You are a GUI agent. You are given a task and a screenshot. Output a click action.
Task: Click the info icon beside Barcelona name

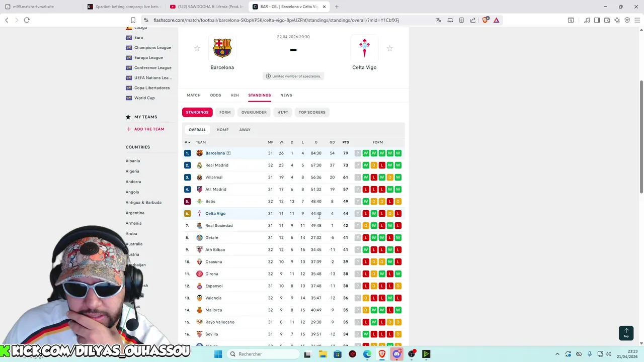[x=228, y=153]
